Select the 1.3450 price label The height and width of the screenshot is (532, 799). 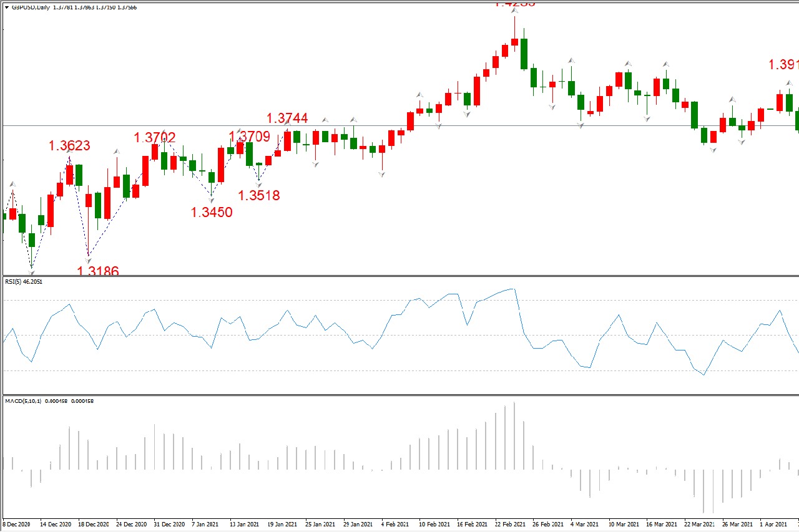211,212
